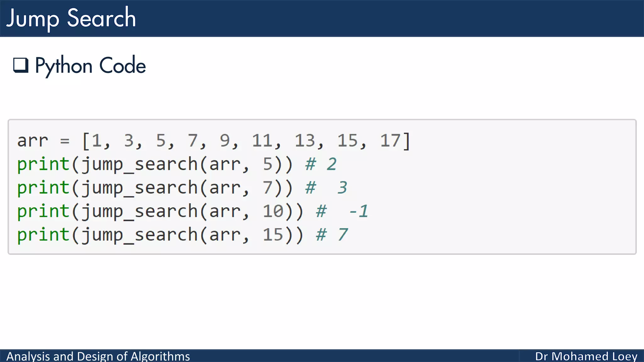Click the print statement searching for 5
Viewport: 644px width, 362px height.
155,164
